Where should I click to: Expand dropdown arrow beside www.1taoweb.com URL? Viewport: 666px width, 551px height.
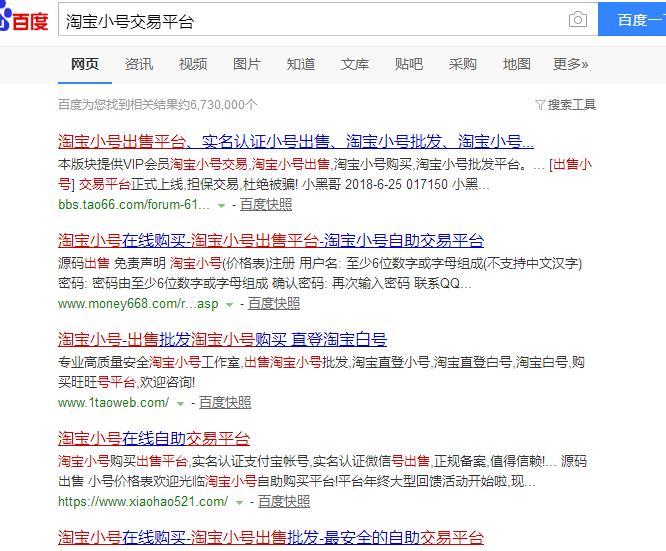[x=180, y=404]
